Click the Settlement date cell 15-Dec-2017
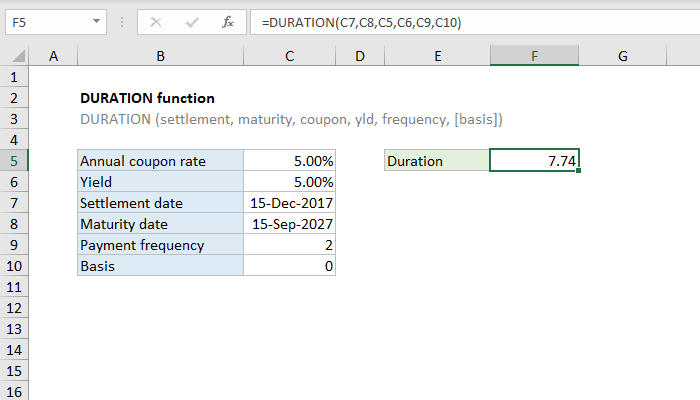 point(289,203)
